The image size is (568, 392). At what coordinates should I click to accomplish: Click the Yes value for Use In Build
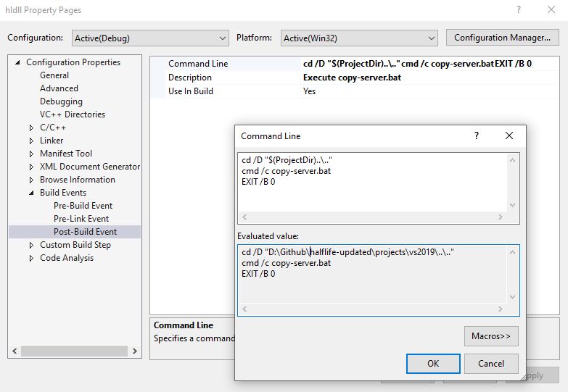(309, 91)
